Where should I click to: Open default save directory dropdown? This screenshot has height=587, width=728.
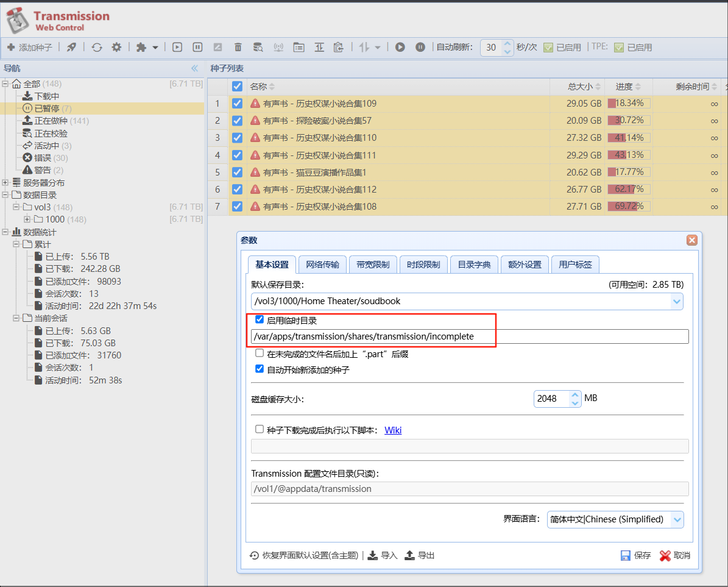[x=677, y=301]
